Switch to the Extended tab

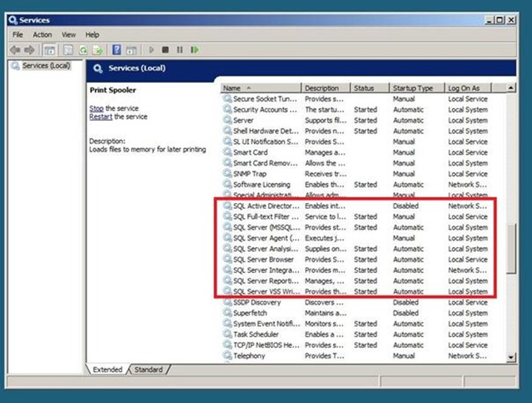[108, 369]
